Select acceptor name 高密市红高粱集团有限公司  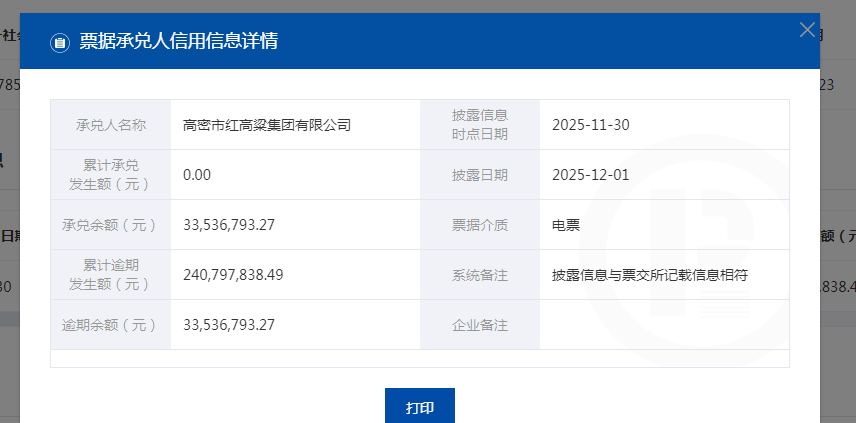[x=267, y=126]
